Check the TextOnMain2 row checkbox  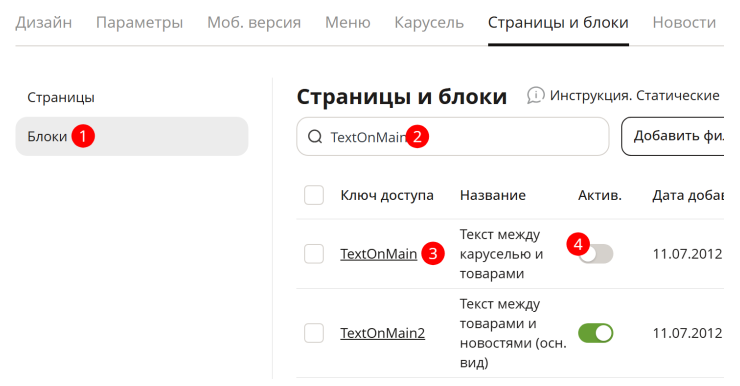(314, 333)
